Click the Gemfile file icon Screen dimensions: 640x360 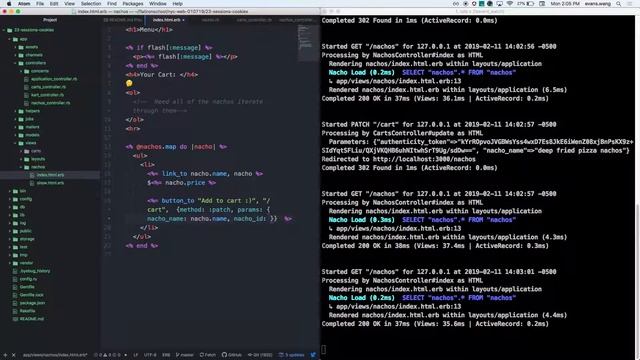[15, 287]
